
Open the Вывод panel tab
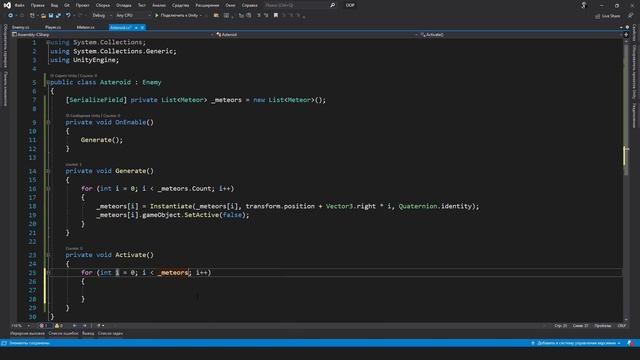pyautogui.click(x=88, y=333)
